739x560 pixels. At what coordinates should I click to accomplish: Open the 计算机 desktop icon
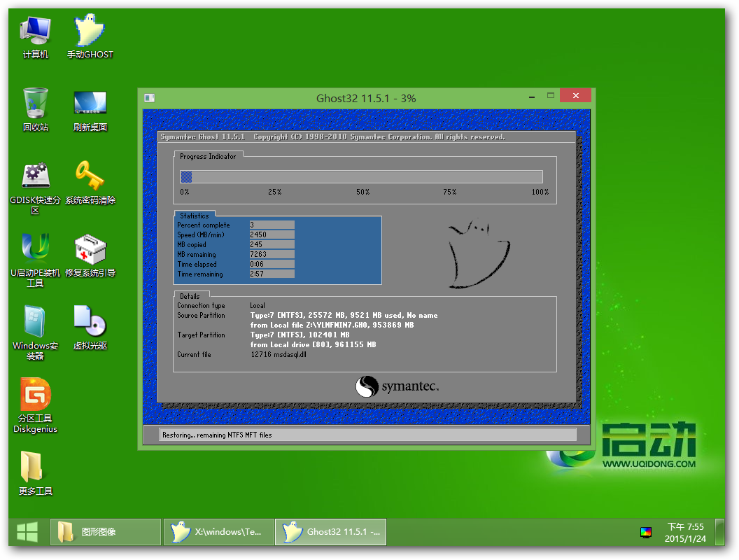point(36,38)
